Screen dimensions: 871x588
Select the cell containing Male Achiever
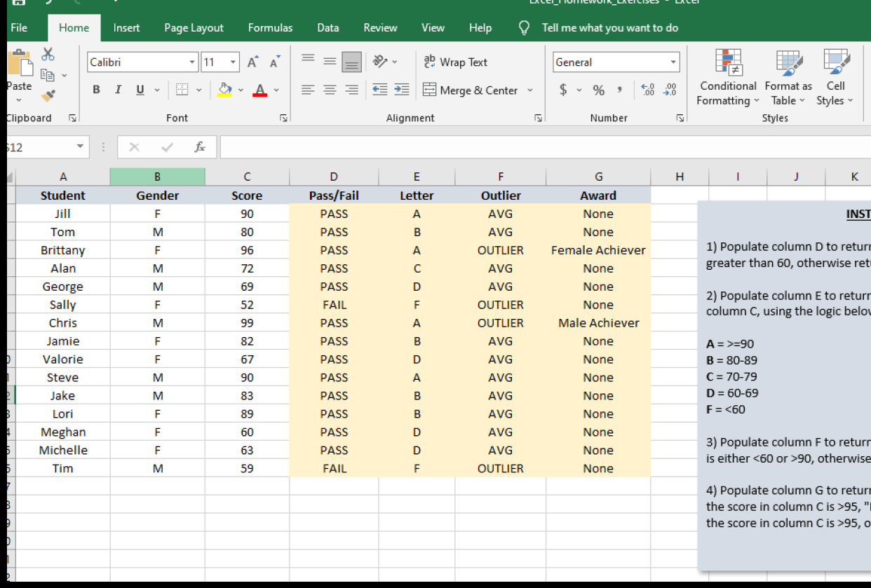coord(598,323)
